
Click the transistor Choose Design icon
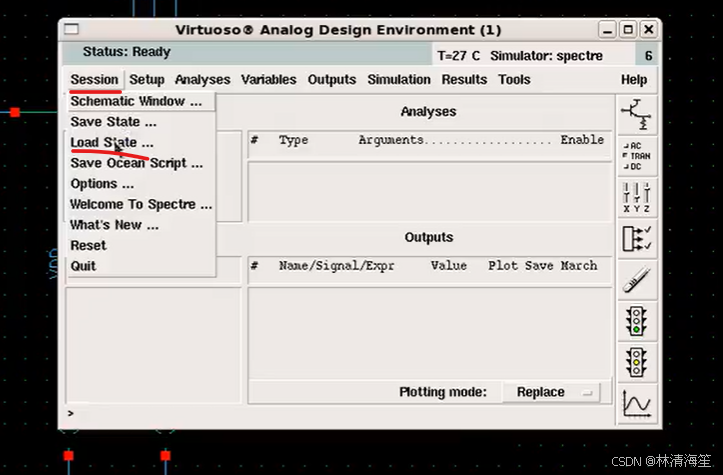pyautogui.click(x=636, y=115)
